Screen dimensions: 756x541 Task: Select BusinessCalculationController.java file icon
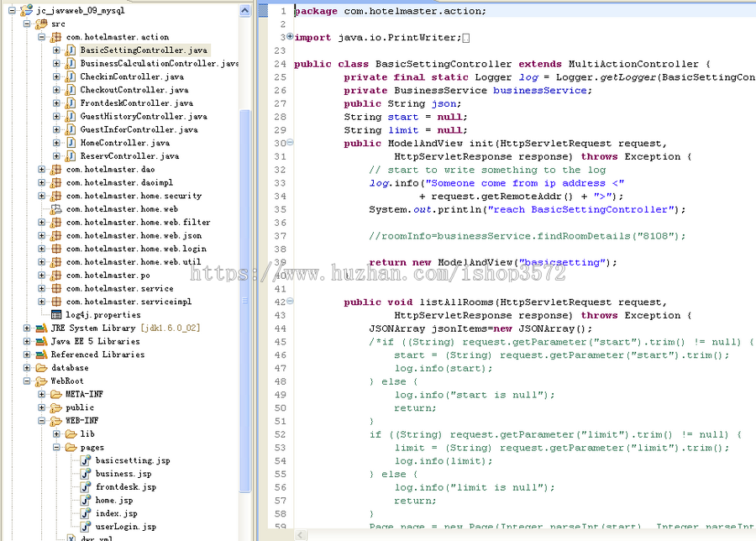tap(71, 63)
